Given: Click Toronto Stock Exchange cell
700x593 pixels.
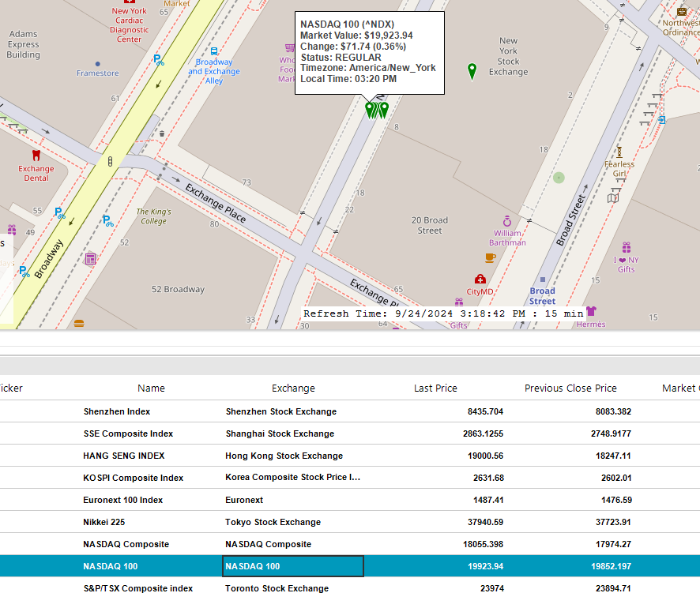Looking at the screenshot, I should pos(277,588).
